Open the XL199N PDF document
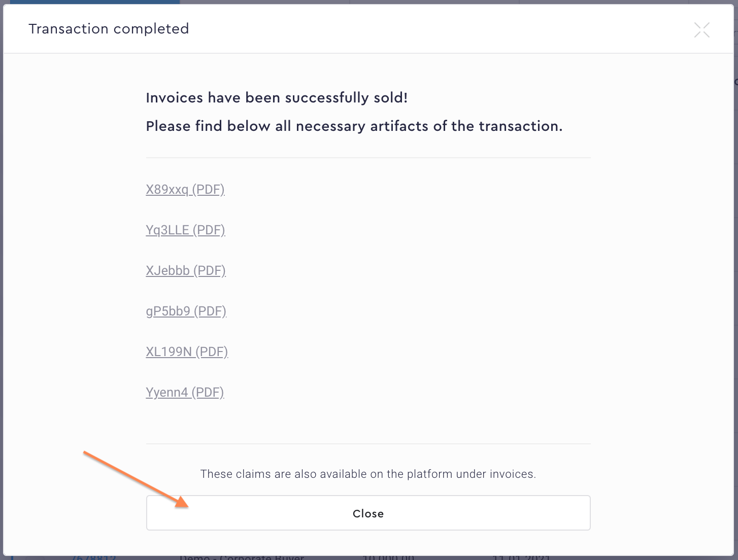Image resolution: width=738 pixels, height=560 pixels. click(187, 352)
